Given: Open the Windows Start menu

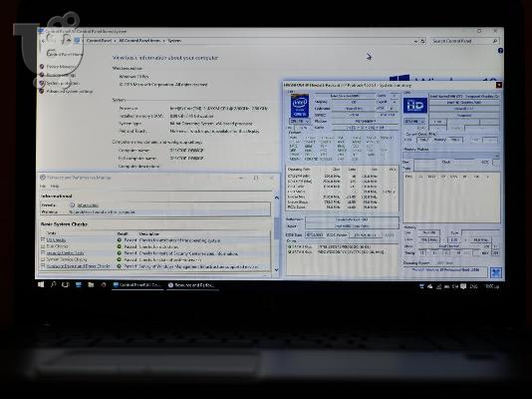Looking at the screenshot, I should pos(41,285).
